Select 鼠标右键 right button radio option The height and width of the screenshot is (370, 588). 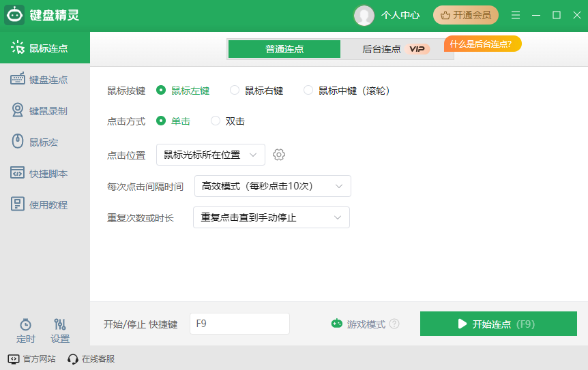[235, 90]
